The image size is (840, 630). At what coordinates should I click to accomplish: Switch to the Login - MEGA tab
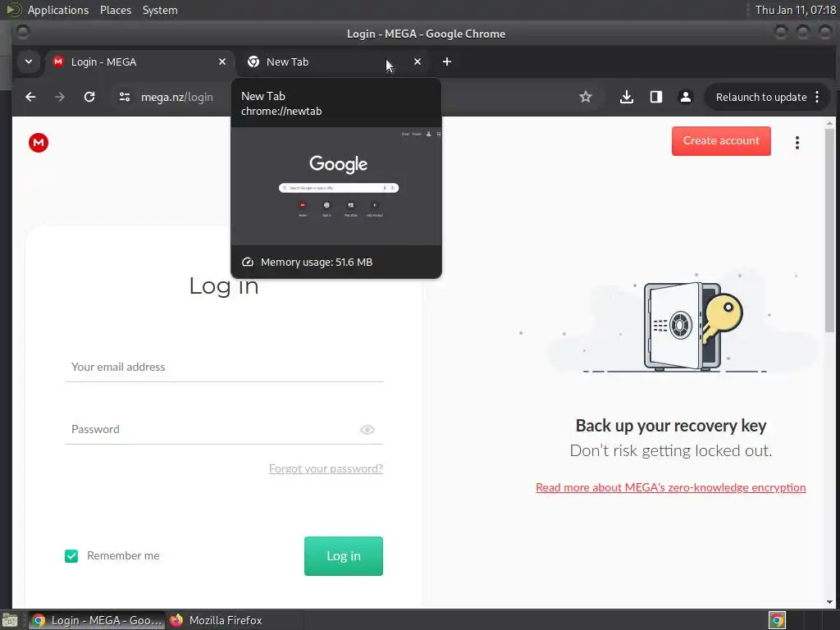pos(139,62)
